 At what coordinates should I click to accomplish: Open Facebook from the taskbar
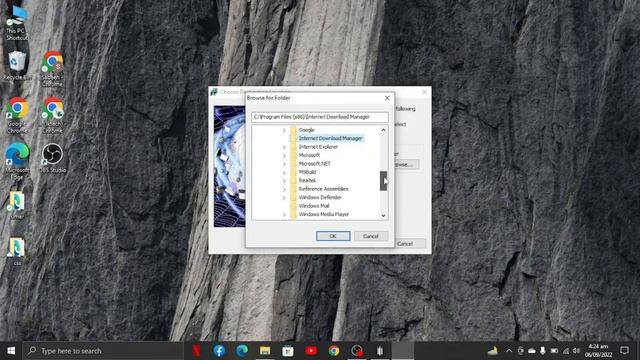[219, 351]
